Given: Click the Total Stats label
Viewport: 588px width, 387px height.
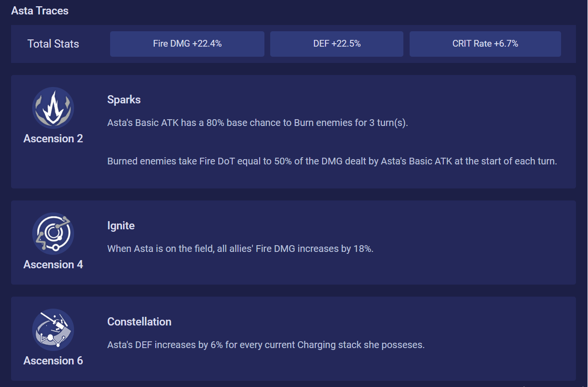Looking at the screenshot, I should [x=53, y=44].
